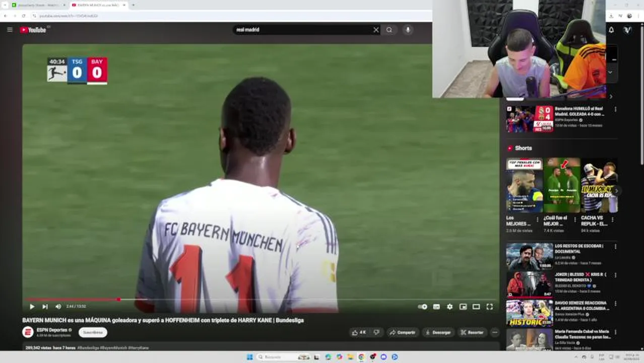The image size is (644, 363).
Task: Open the ESPN Deportes channel name link
Action: (52, 330)
